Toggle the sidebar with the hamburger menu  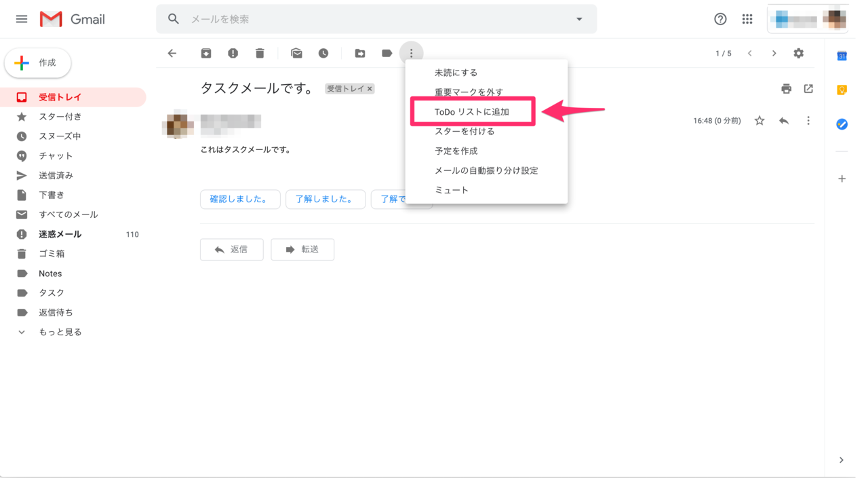(21, 18)
